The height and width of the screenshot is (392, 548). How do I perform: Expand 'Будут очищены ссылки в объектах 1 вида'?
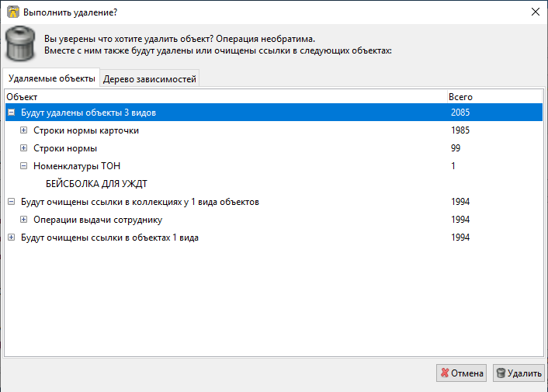click(11, 238)
